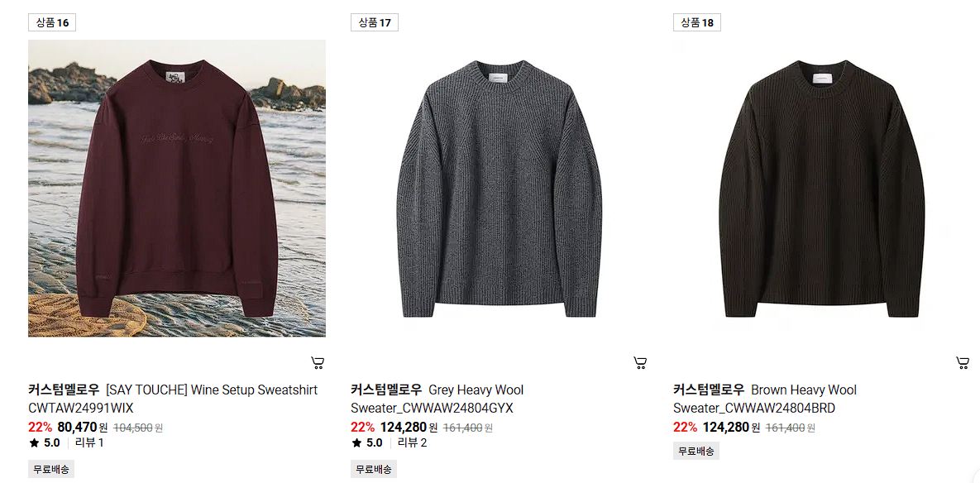Click the Brown Heavy Wool Sweater title
The width and height of the screenshot is (980, 483).
pos(765,399)
